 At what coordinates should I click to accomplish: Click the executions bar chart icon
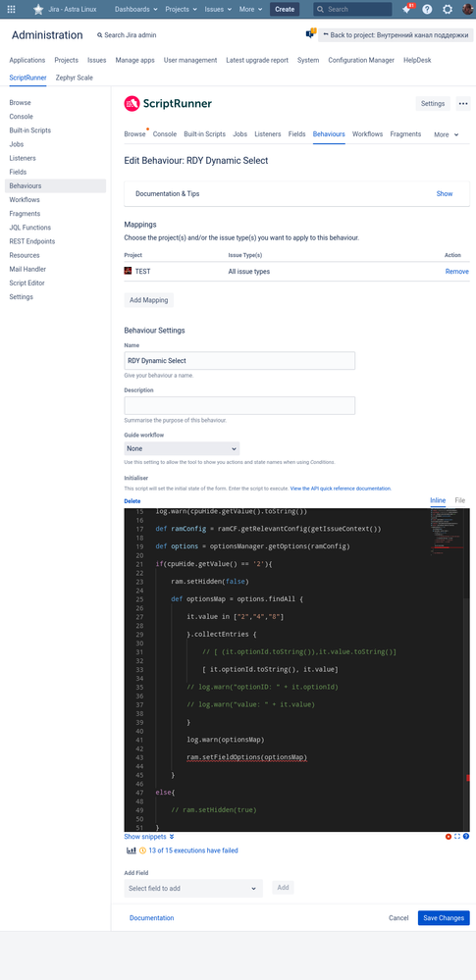pyautogui.click(x=132, y=851)
